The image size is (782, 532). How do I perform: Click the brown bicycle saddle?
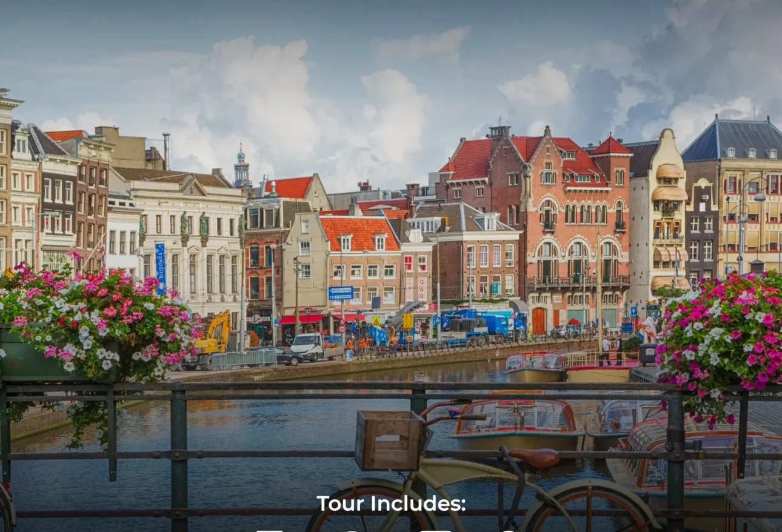click(533, 458)
